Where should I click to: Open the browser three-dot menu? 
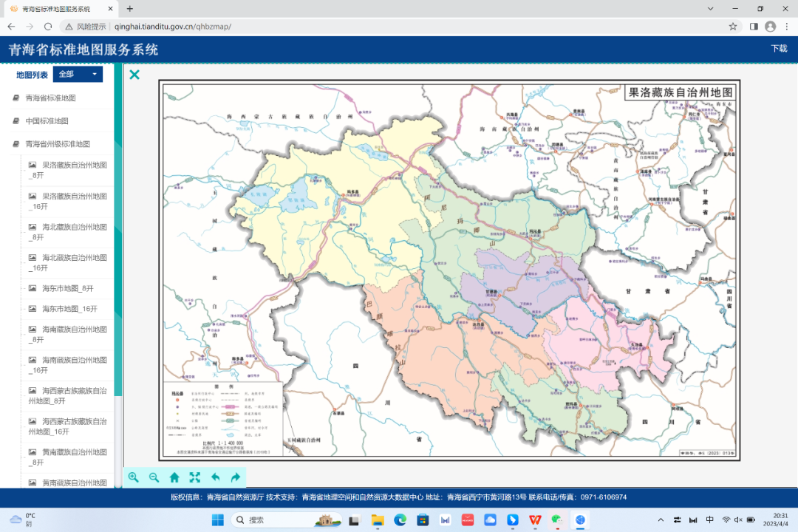click(787, 27)
